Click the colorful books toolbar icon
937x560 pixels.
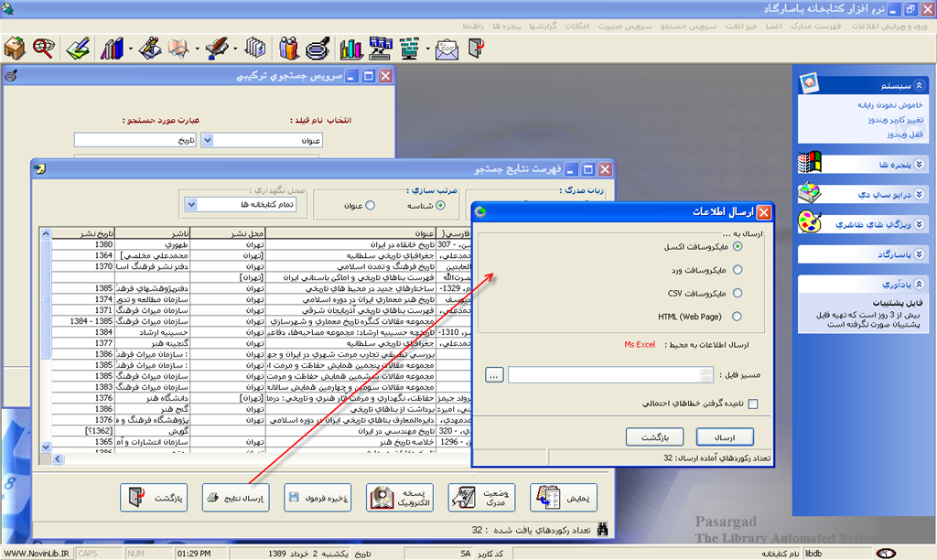coord(113,48)
